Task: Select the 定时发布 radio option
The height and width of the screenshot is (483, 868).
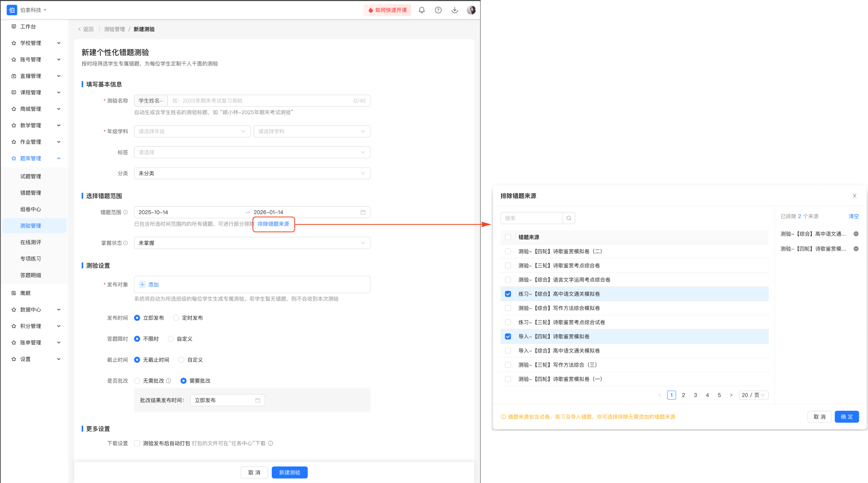Action: (x=176, y=318)
